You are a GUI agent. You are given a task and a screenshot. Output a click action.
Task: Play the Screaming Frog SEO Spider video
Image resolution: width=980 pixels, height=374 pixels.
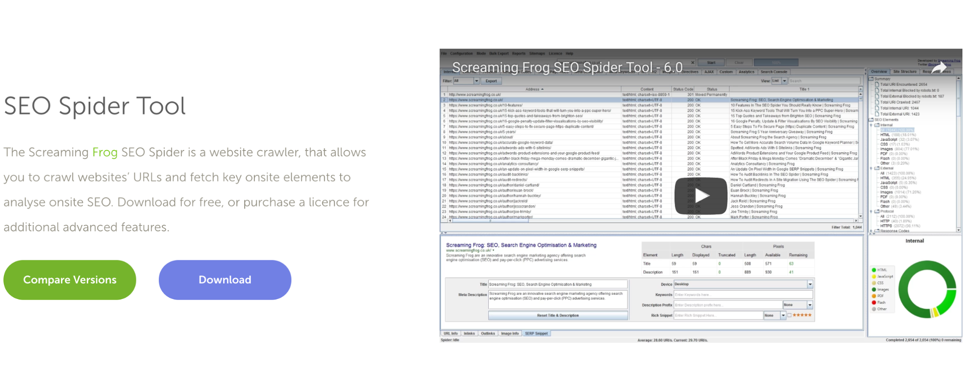pos(701,196)
